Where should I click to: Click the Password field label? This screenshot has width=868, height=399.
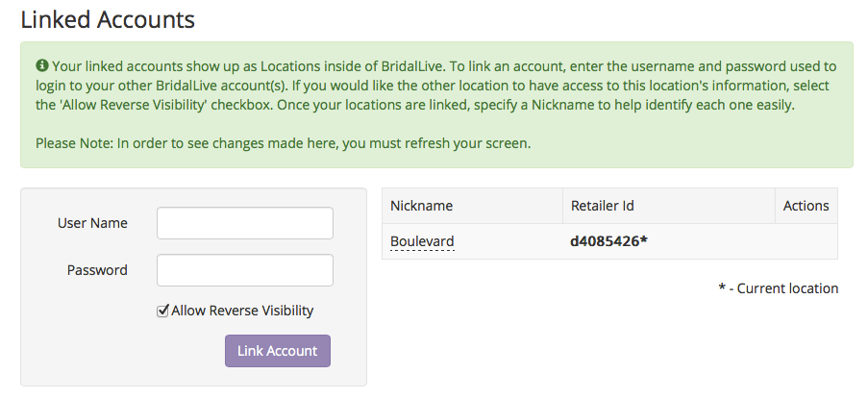click(97, 270)
